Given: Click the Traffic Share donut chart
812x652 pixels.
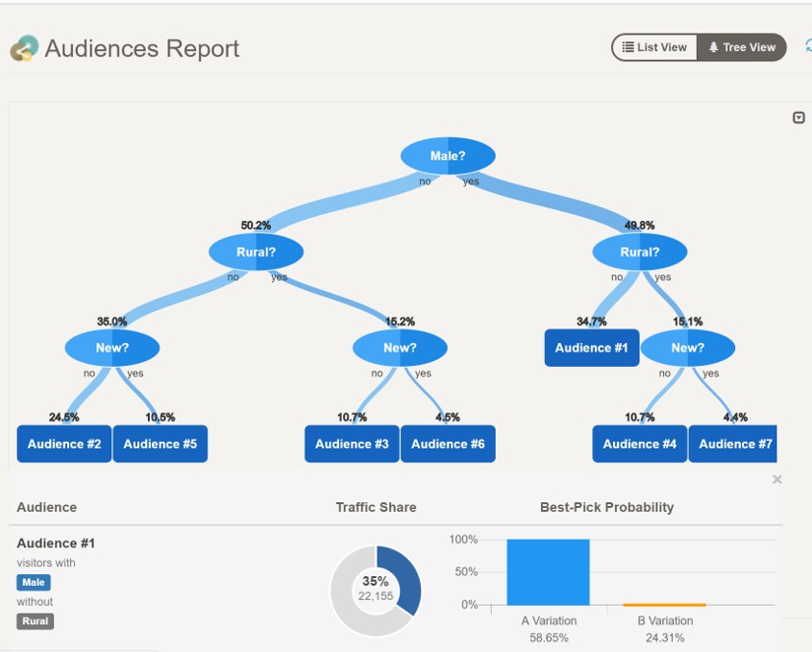Looking at the screenshot, I should coord(376,591).
